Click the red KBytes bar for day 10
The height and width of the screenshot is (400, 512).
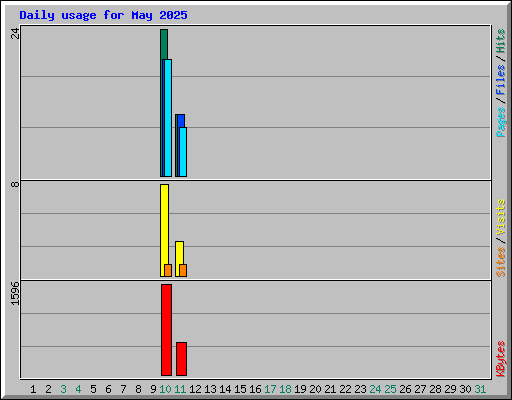coord(166,330)
